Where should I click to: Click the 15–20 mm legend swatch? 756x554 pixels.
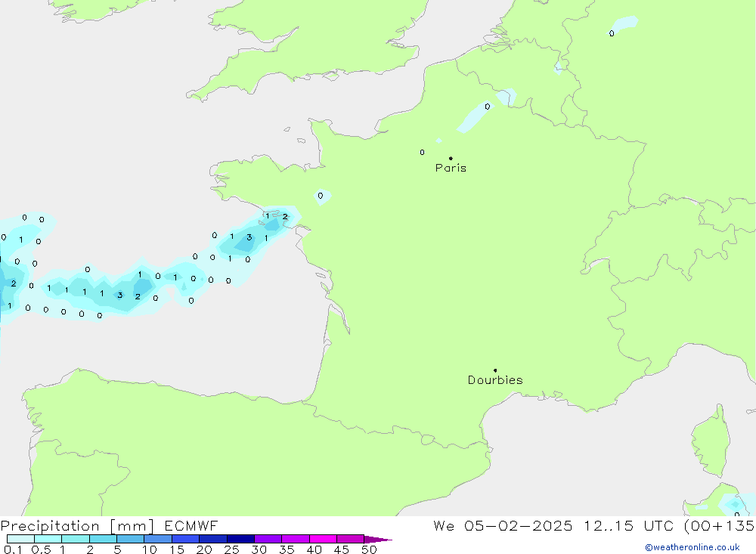(185, 539)
